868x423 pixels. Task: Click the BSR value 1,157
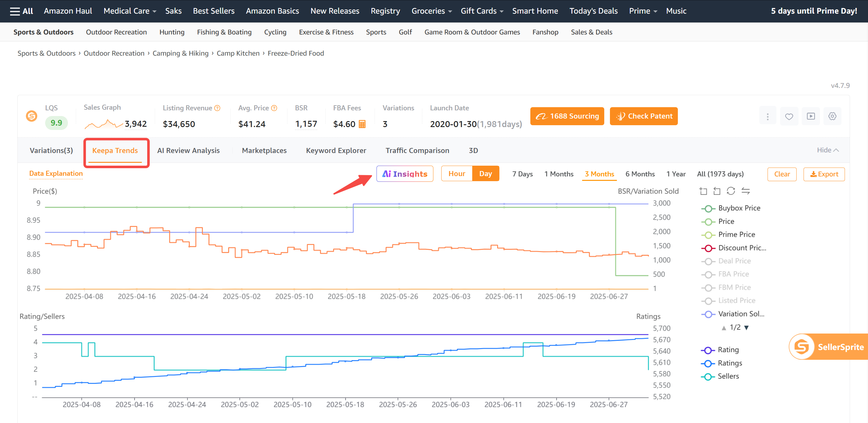tap(306, 124)
